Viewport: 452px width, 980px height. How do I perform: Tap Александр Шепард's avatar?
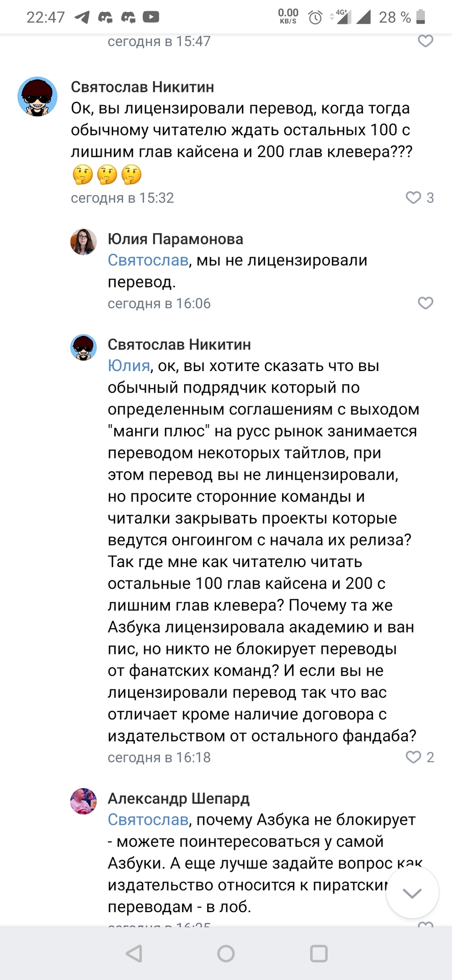pyautogui.click(x=84, y=801)
